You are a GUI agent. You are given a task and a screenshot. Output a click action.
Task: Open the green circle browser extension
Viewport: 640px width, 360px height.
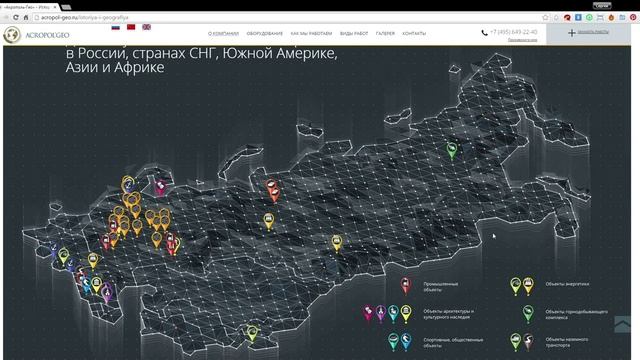point(589,17)
